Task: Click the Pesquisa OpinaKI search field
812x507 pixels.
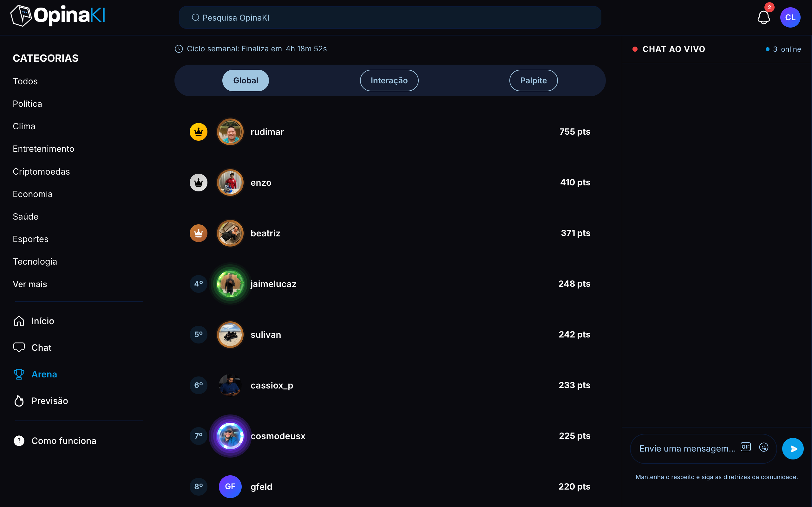Action: pos(390,17)
